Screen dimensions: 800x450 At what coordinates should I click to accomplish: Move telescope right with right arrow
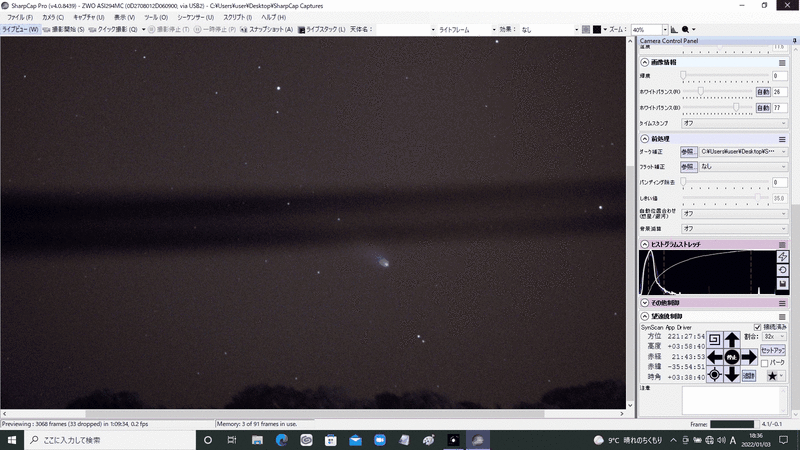[x=749, y=357]
